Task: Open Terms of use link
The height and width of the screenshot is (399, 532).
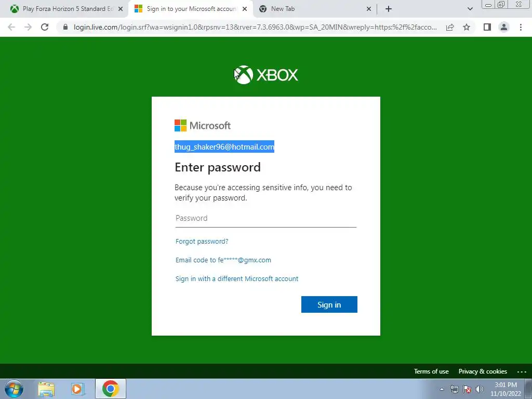Action: coord(431,371)
